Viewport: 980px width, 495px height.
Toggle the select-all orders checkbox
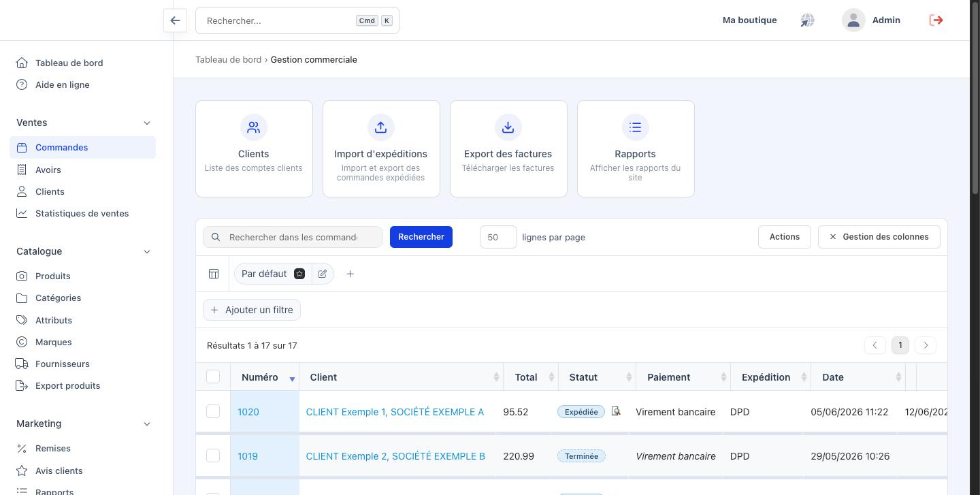click(x=213, y=377)
